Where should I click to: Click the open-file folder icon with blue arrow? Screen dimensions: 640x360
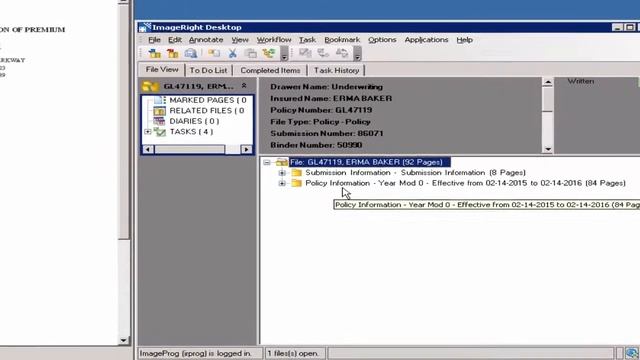[155, 53]
